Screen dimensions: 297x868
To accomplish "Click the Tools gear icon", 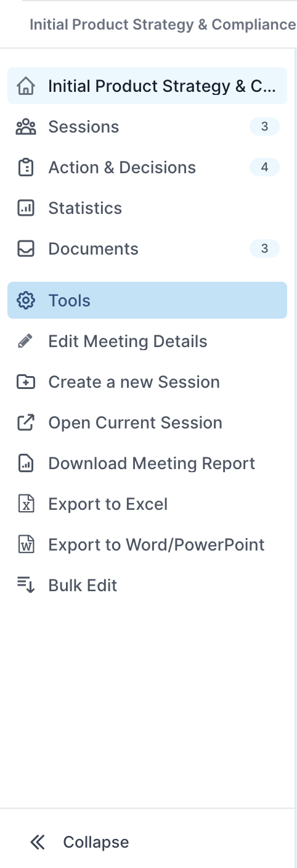I will coord(25,301).
